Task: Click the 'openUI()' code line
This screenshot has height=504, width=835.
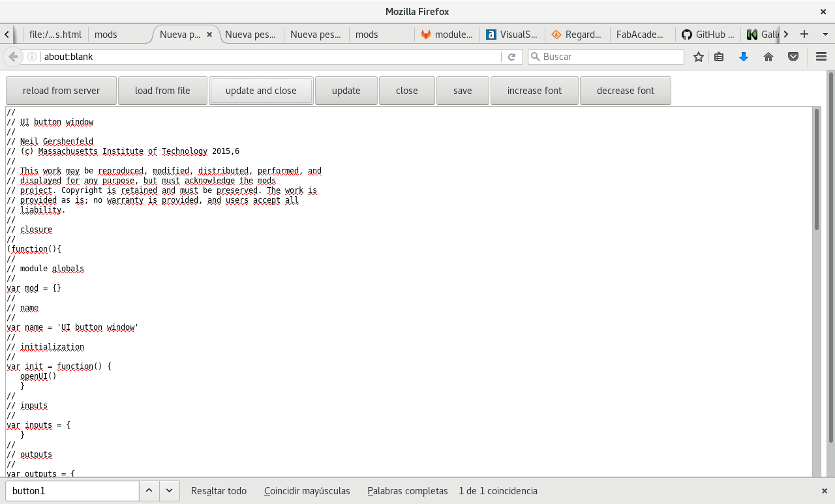Action: click(x=38, y=376)
